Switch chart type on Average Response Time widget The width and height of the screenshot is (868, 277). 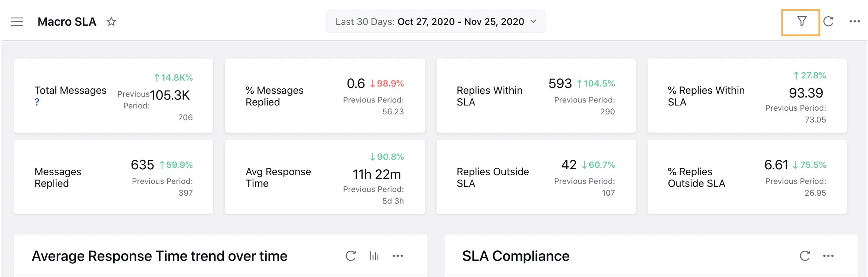click(x=374, y=256)
